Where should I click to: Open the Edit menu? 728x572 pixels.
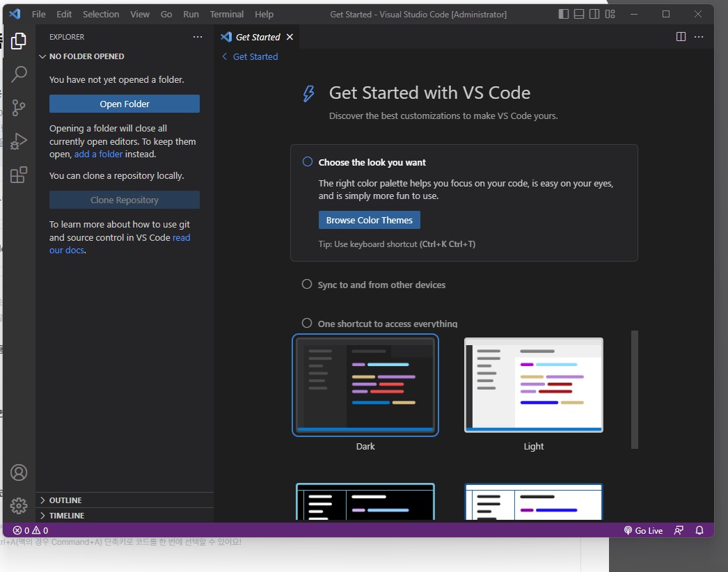[64, 14]
